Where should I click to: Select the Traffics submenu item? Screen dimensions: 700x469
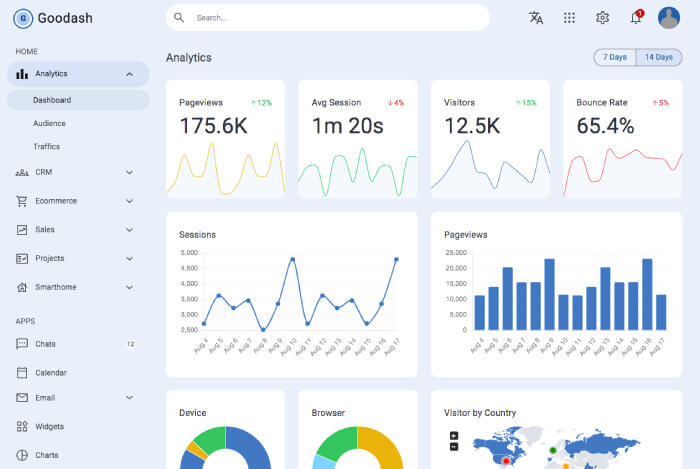[x=46, y=146]
